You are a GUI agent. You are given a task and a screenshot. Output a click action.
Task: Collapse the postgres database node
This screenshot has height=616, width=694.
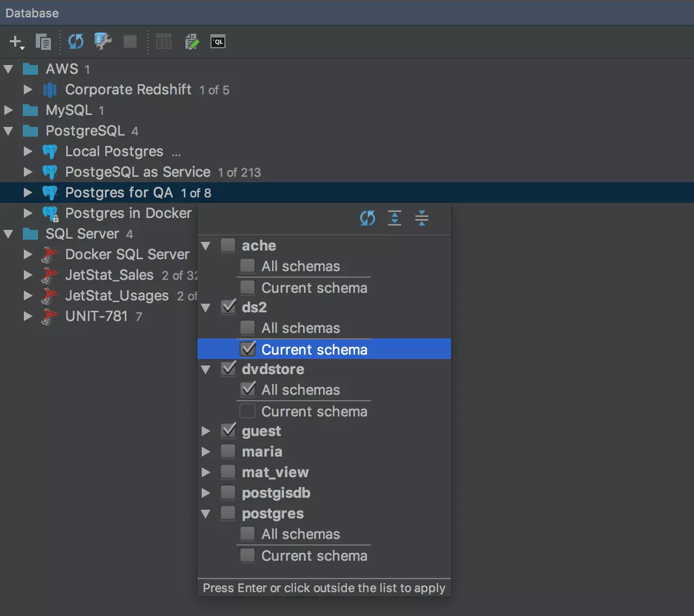[x=206, y=514]
